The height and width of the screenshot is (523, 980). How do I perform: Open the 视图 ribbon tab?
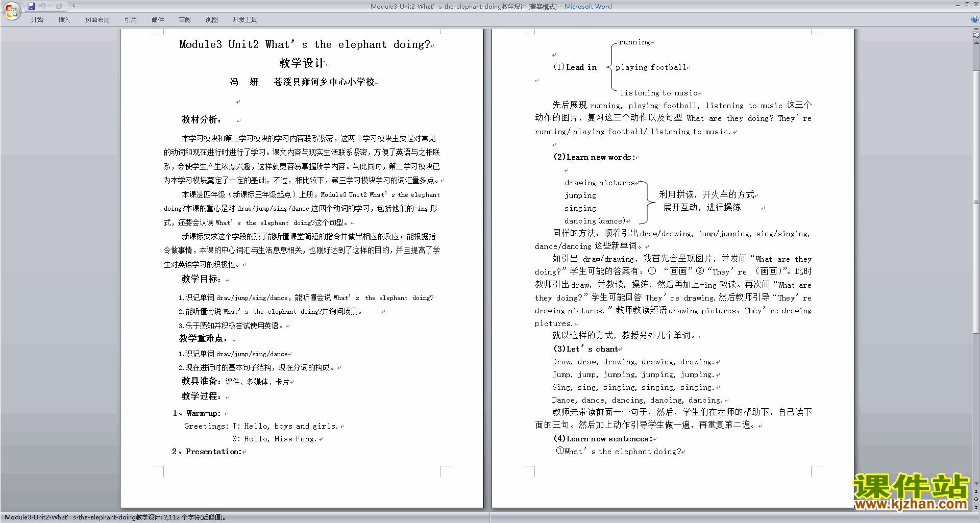pyautogui.click(x=211, y=19)
